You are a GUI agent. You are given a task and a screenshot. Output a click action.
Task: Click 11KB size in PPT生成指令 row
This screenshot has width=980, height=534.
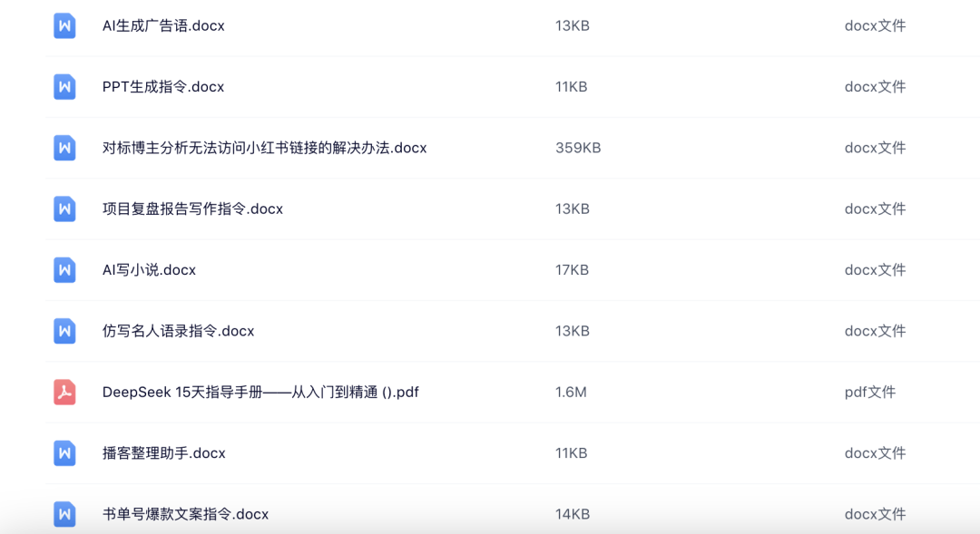(x=572, y=87)
